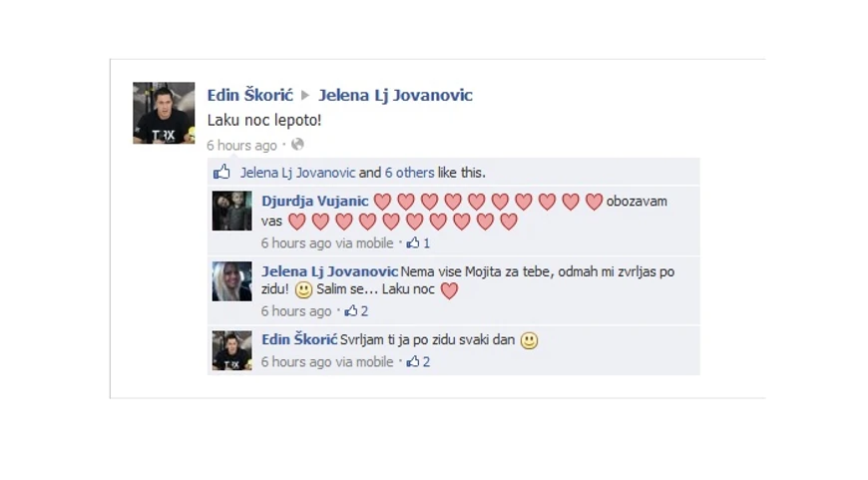Click 'via mobile' on Djurdja's comment

point(364,243)
